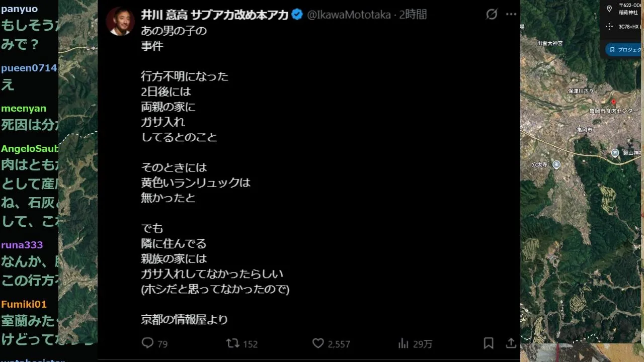Click the blue verified badge by the name

[x=297, y=15]
